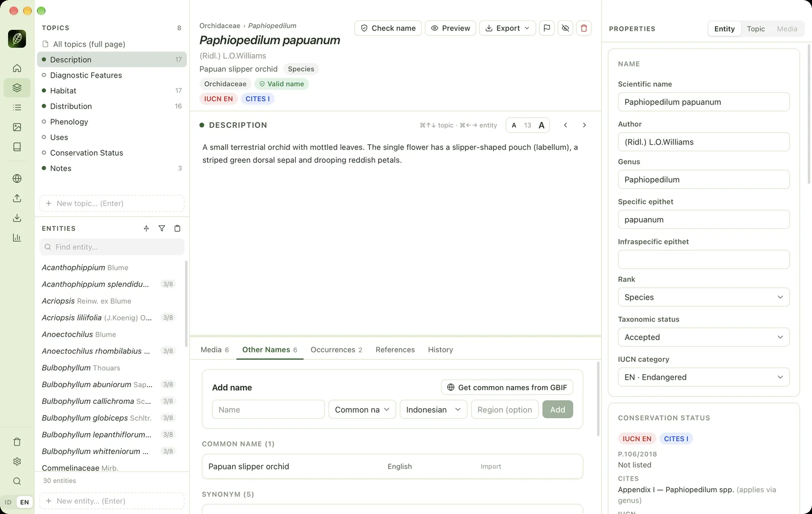Open the Rank Species dropdown
Viewport: 812px width, 514px height.
pyautogui.click(x=703, y=297)
